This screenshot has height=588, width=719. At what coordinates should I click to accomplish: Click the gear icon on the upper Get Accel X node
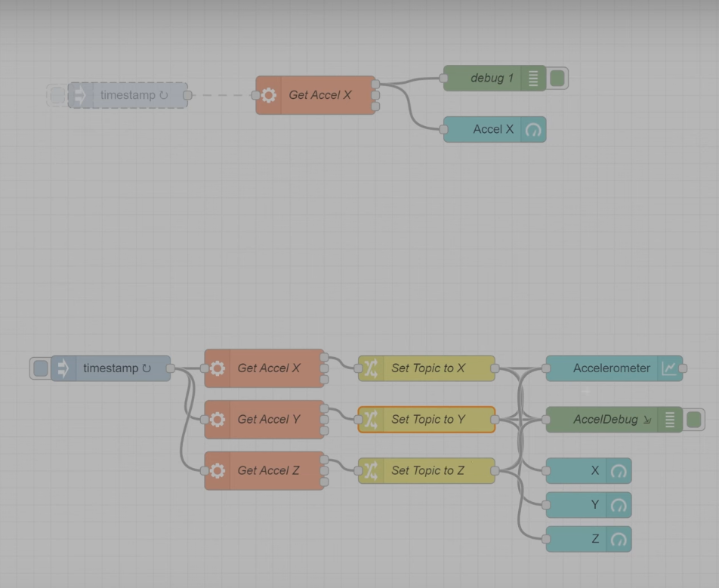pyautogui.click(x=268, y=95)
